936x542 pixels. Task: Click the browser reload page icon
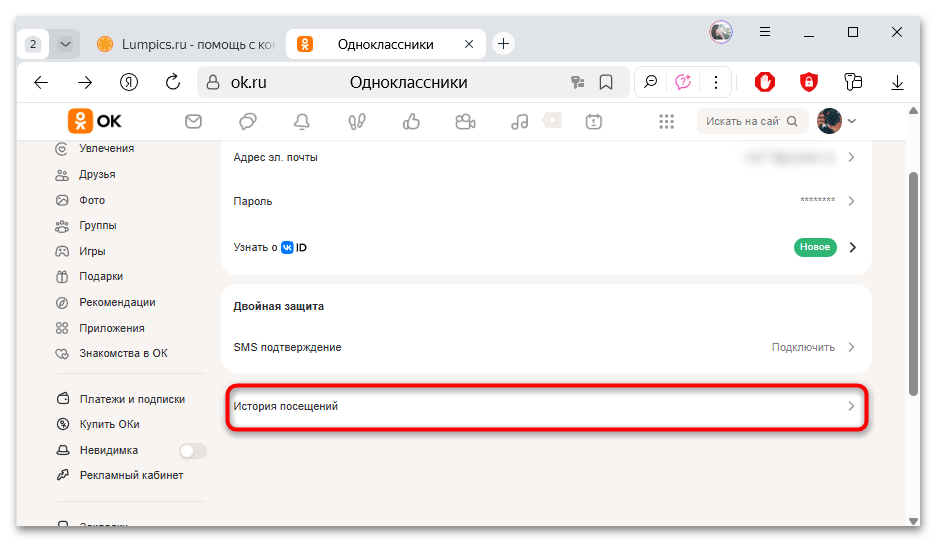coord(173,82)
